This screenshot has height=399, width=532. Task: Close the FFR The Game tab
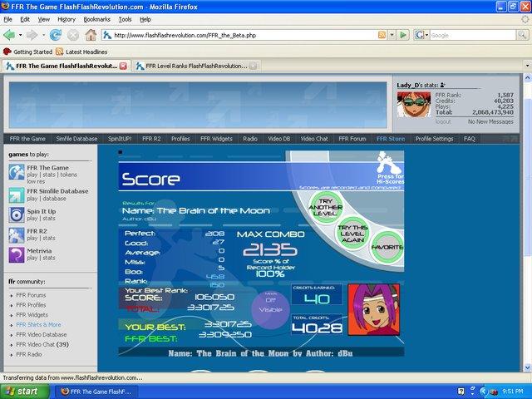pyautogui.click(x=123, y=66)
